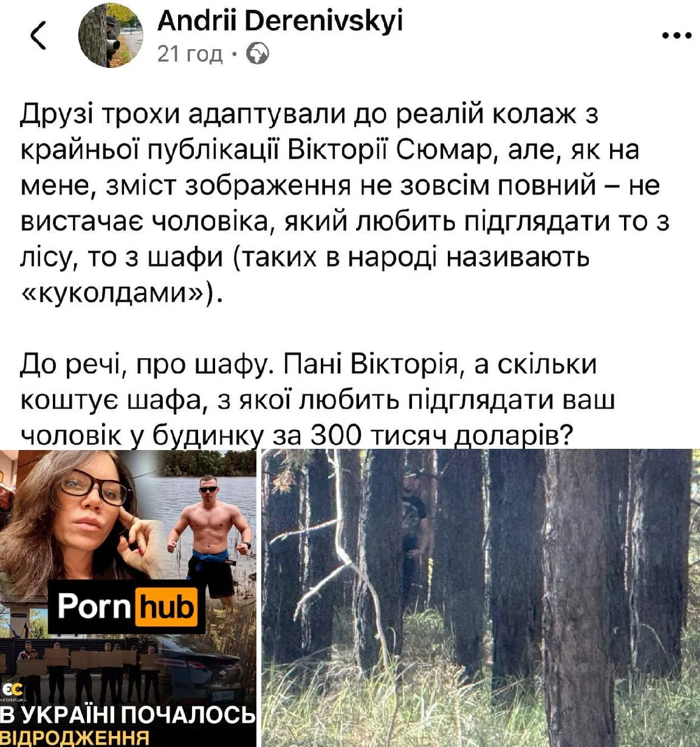Open the left collage image
This screenshot has height=747, width=700.
(128, 598)
